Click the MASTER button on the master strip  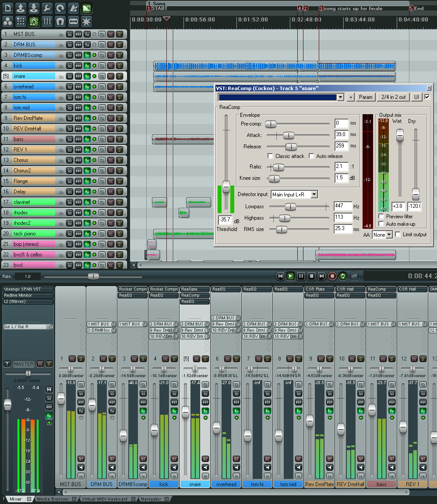24,364
